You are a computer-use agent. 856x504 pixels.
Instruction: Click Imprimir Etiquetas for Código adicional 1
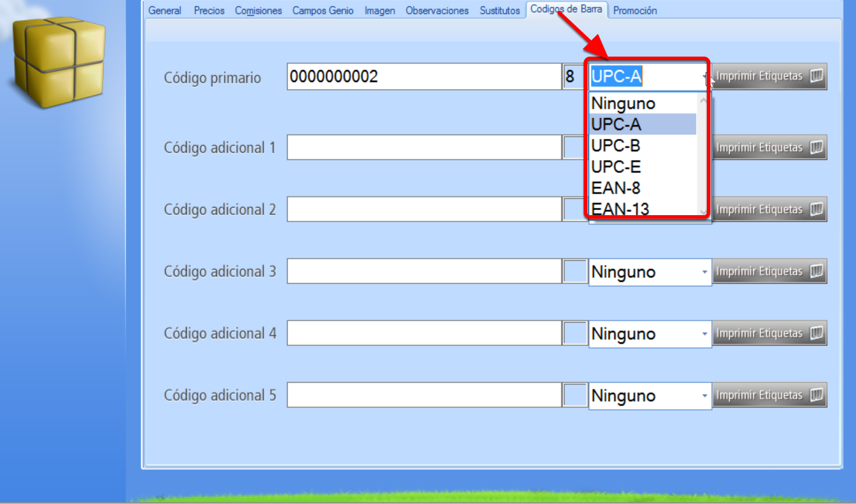coord(770,147)
